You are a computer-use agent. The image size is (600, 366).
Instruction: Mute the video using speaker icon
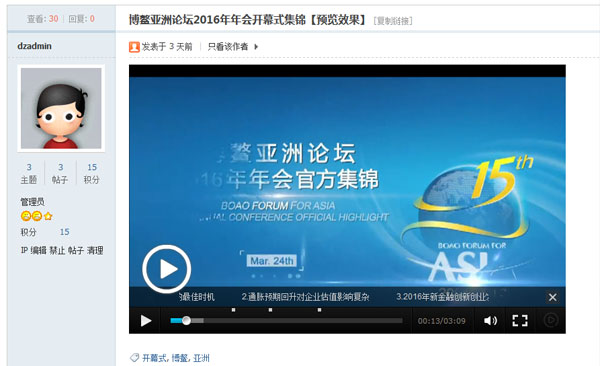[490, 320]
